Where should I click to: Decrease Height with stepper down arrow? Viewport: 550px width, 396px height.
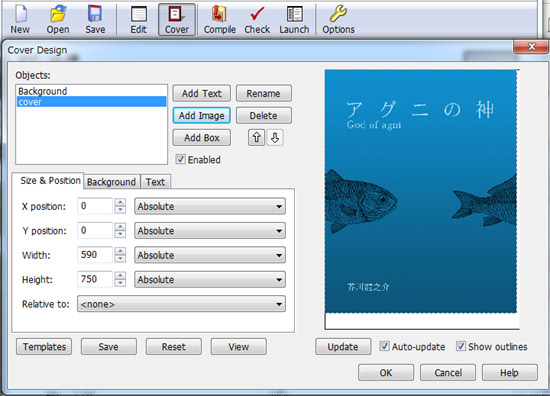click(x=120, y=283)
